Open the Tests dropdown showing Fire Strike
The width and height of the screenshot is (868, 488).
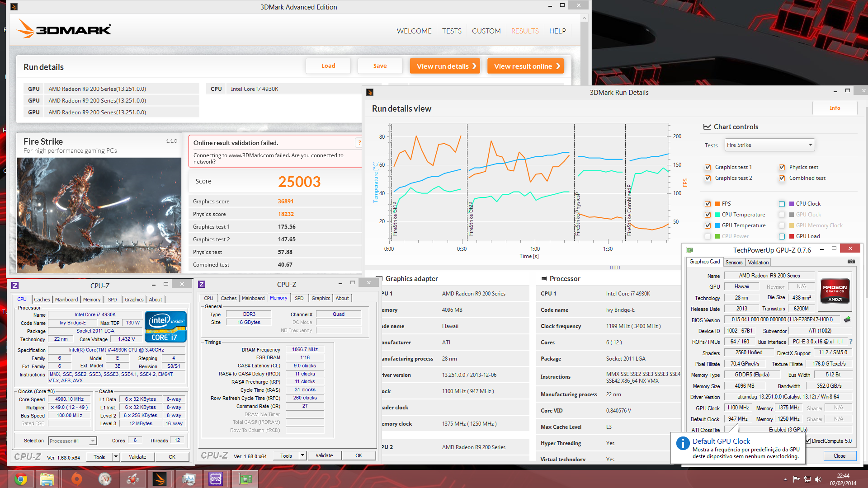(x=769, y=145)
